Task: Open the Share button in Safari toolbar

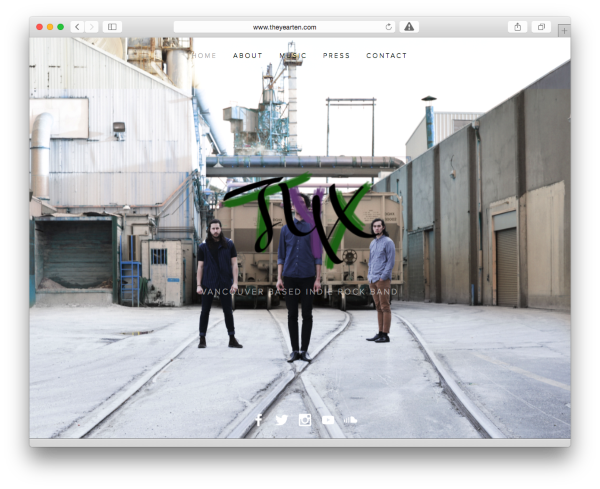Action: tap(517, 27)
